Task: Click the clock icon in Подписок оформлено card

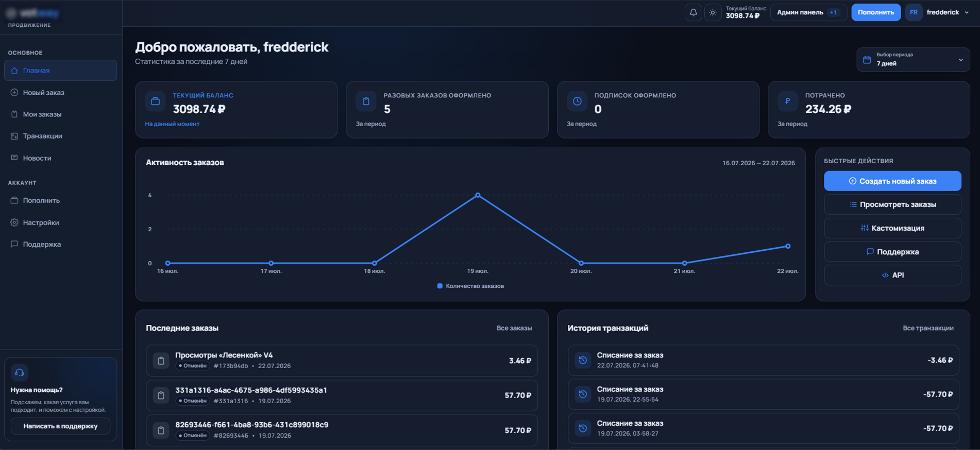Action: coord(577,101)
